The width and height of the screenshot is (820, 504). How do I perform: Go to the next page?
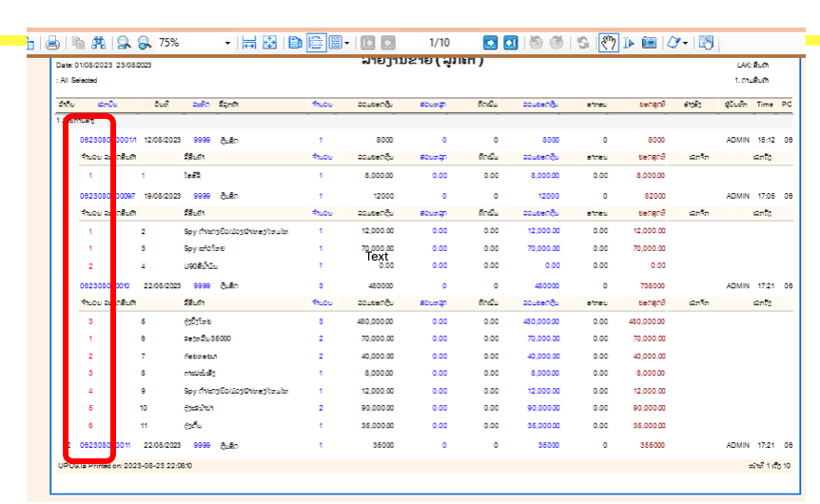point(490,43)
